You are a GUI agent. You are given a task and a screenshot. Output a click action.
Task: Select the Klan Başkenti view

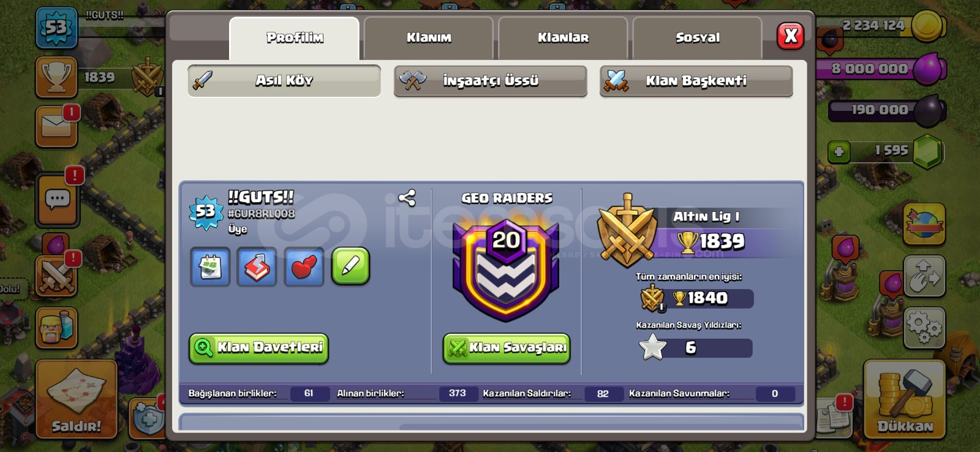(x=696, y=81)
